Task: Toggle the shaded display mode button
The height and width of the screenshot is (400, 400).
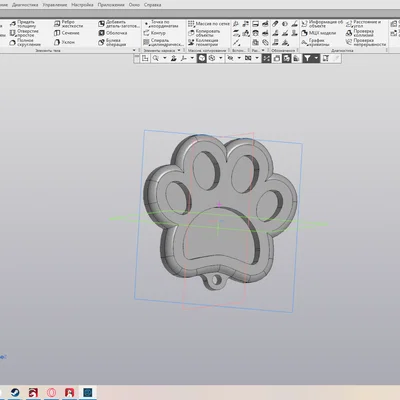Action: [202, 59]
